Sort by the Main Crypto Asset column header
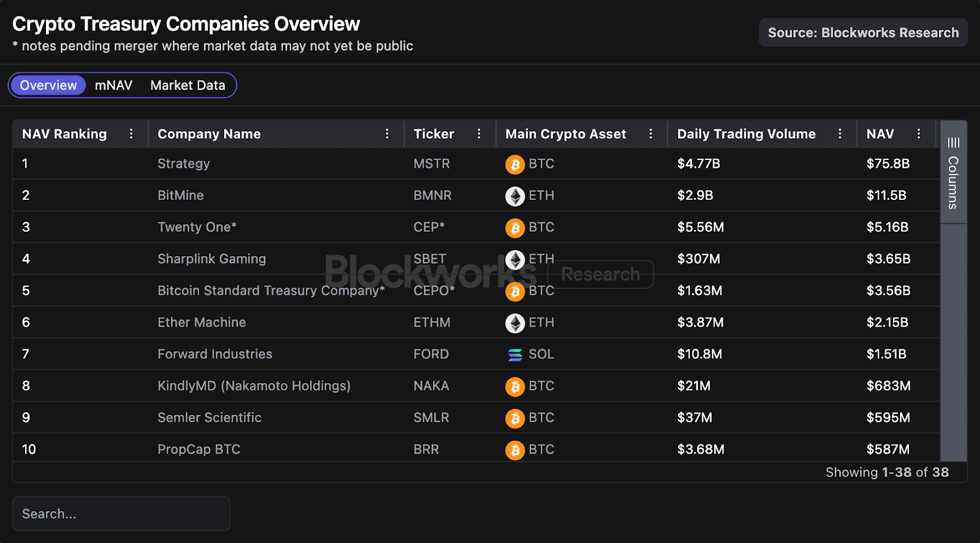The height and width of the screenshot is (543, 980). (566, 134)
